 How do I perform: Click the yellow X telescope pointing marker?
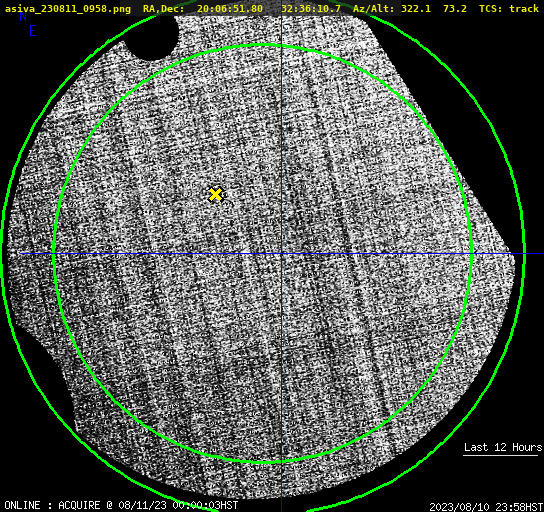[x=215, y=195]
